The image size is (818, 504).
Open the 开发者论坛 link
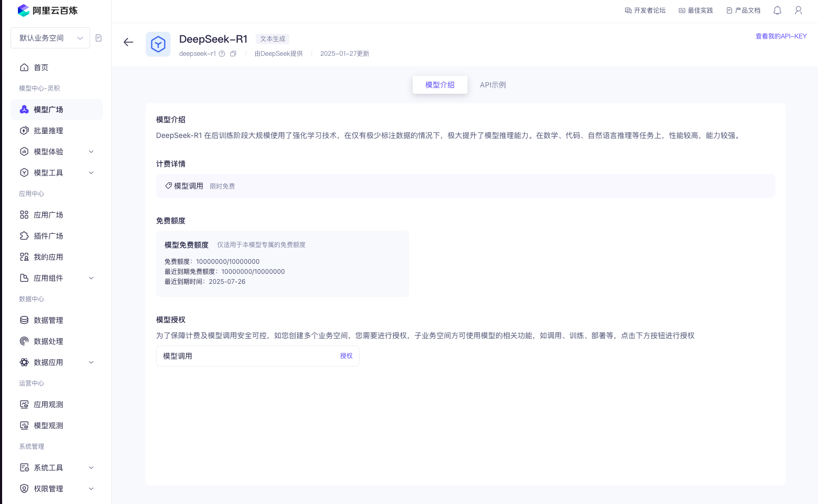click(x=645, y=11)
